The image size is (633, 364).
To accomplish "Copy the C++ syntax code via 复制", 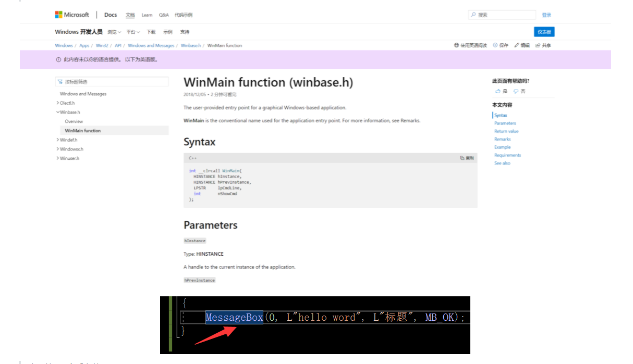I will (x=467, y=158).
